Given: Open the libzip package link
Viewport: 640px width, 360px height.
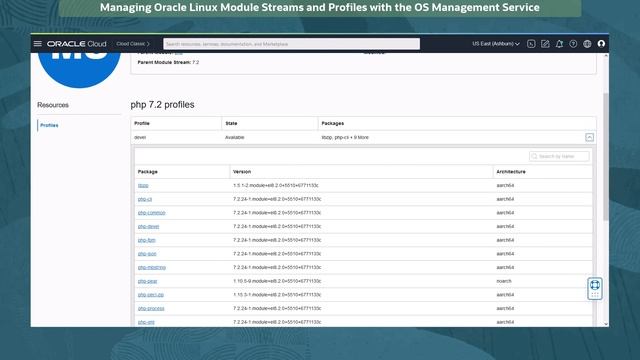Looking at the screenshot, I should [x=143, y=185].
